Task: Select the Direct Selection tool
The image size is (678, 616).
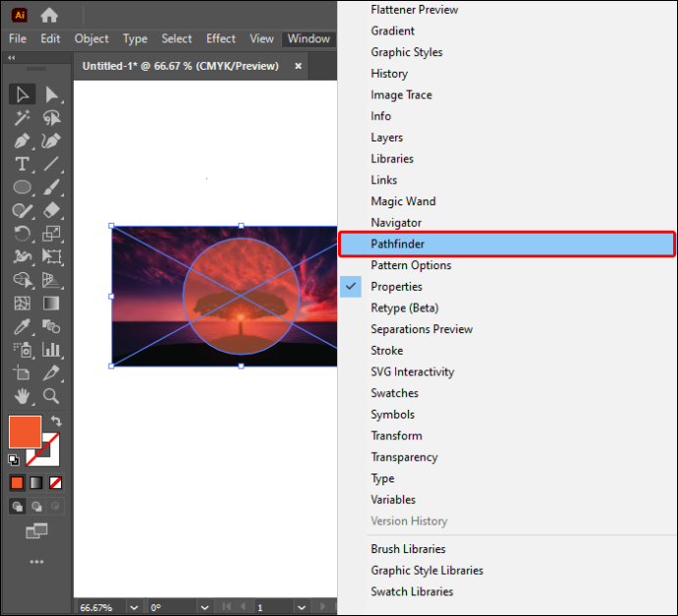Action: [51, 94]
